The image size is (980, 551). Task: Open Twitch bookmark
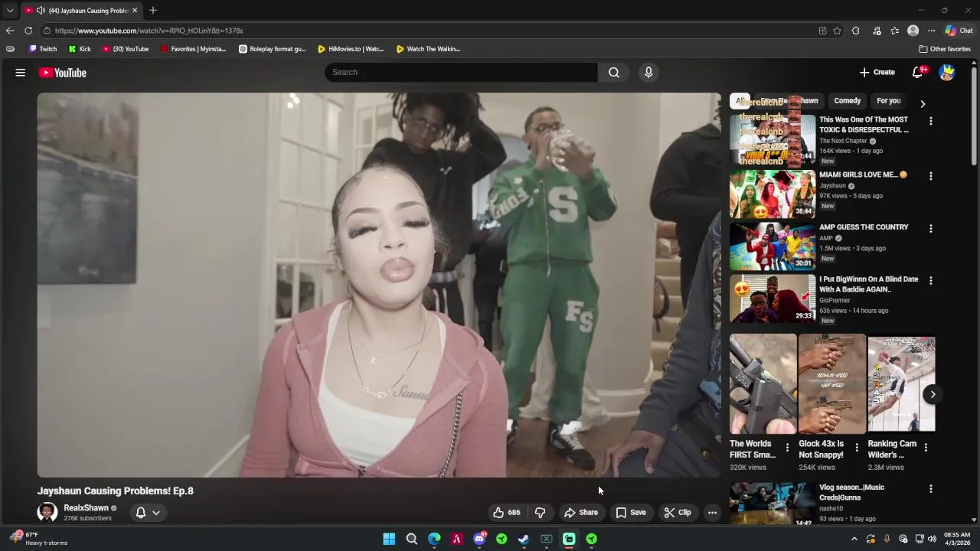coord(43,49)
